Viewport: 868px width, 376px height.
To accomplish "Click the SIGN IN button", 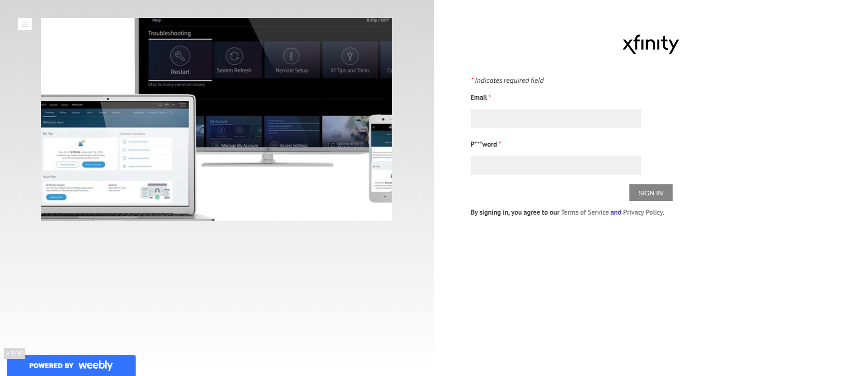I will click(651, 193).
